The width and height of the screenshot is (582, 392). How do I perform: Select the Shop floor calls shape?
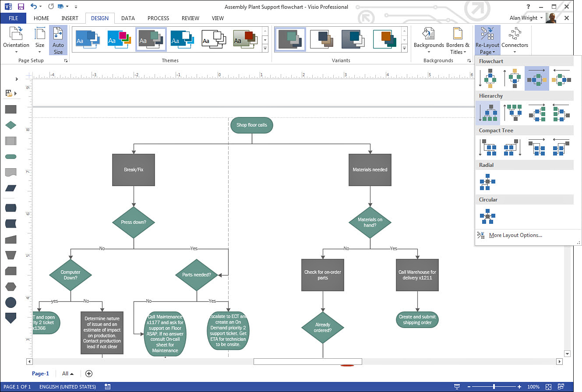click(252, 125)
